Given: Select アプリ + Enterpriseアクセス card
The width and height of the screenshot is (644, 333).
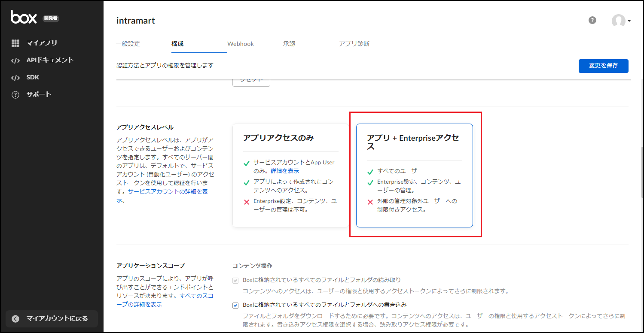Looking at the screenshot, I should pos(414,175).
